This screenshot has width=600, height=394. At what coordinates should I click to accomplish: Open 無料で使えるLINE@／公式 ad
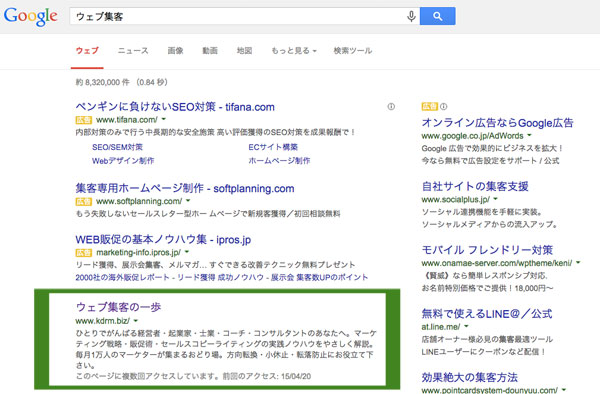click(x=487, y=314)
